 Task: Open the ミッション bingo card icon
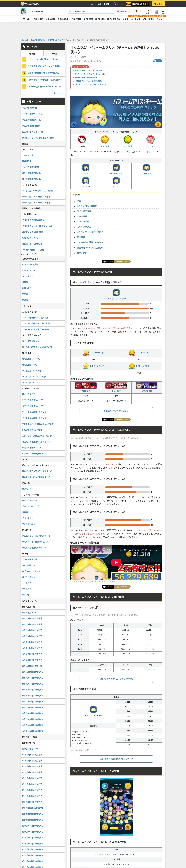[x=151, y=139]
